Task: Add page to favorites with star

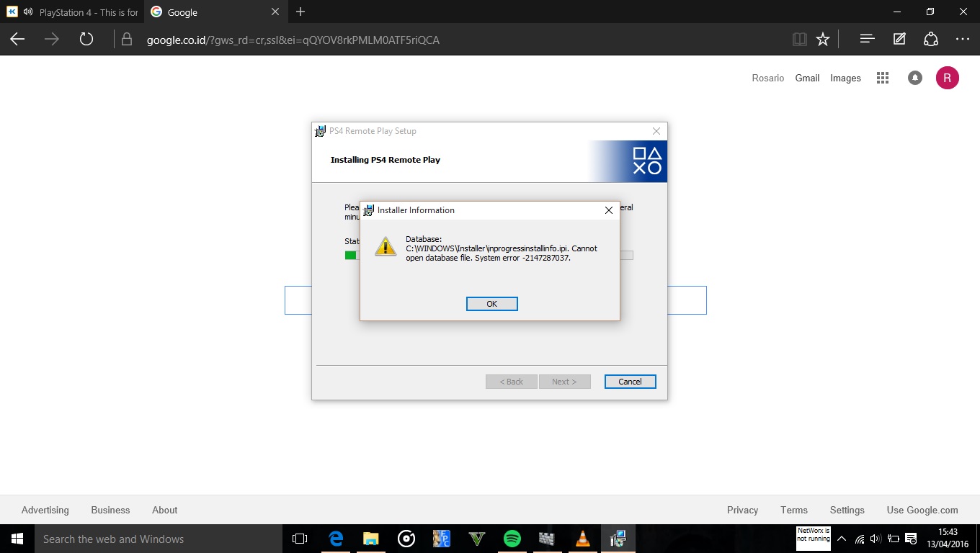Action: point(823,40)
